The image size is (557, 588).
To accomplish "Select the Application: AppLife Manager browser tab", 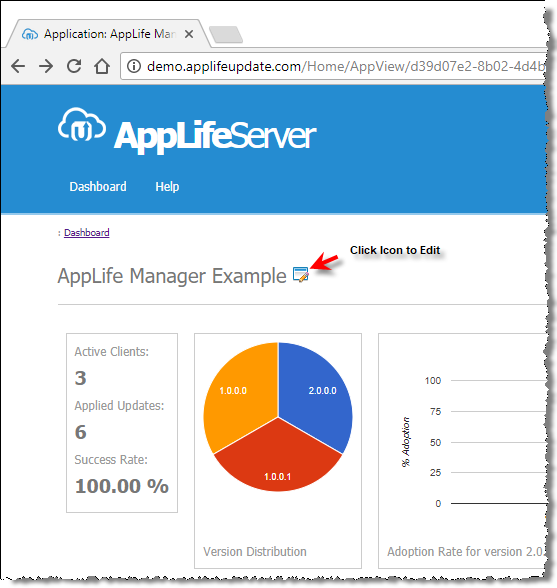I will click(x=109, y=34).
